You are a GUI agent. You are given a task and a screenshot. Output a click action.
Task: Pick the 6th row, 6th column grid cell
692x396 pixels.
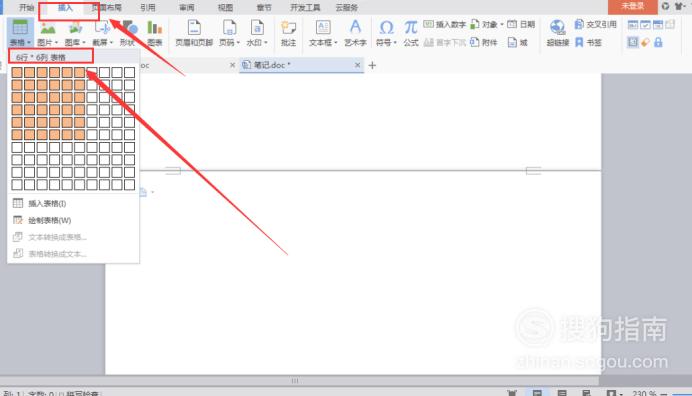pos(79,135)
